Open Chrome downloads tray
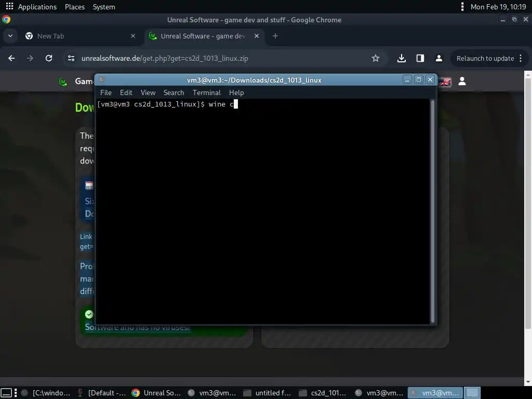Viewport: 532px width, 399px height. click(x=402, y=58)
